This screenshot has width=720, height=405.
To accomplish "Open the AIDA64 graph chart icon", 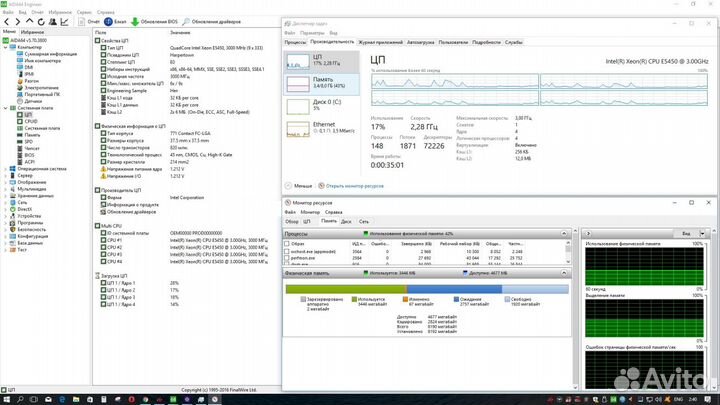I will 65,22.
